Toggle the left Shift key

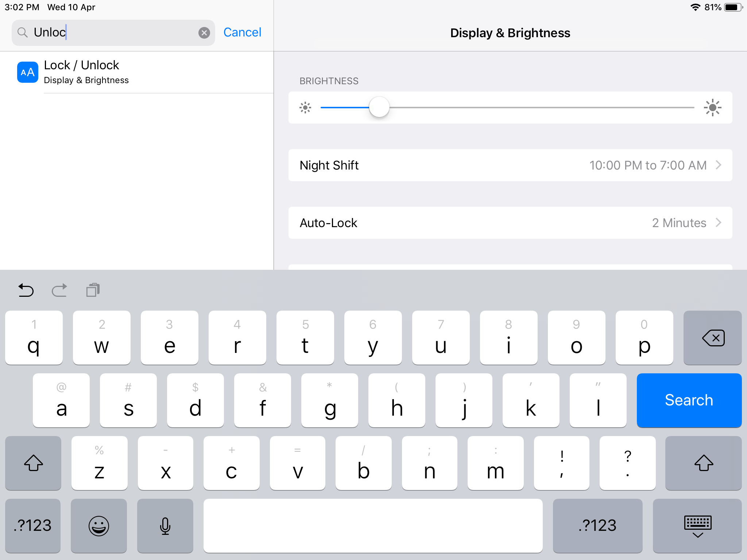[33, 463]
